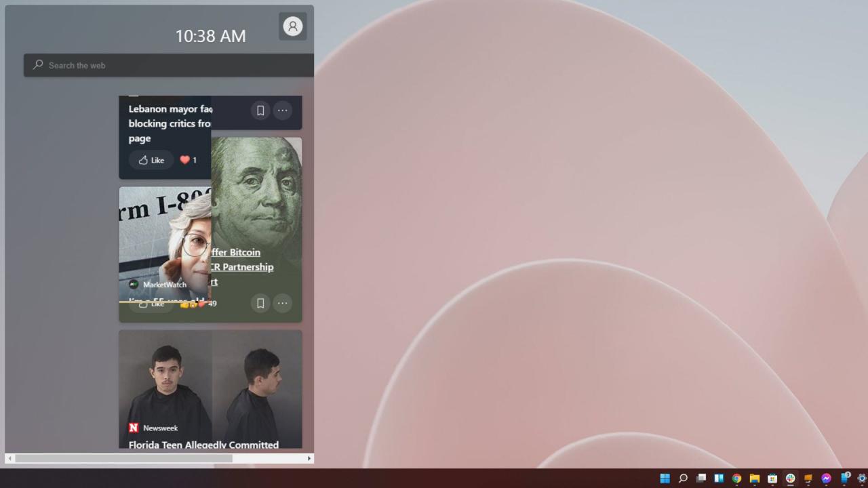Open the Microsoft Store from the taskbar
868x488 pixels.
click(x=772, y=478)
